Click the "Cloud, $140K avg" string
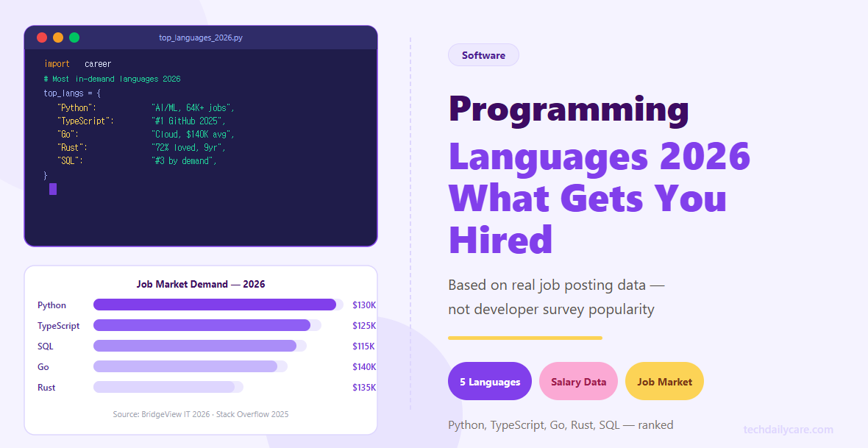Image resolution: width=868 pixels, height=448 pixels. point(193,134)
